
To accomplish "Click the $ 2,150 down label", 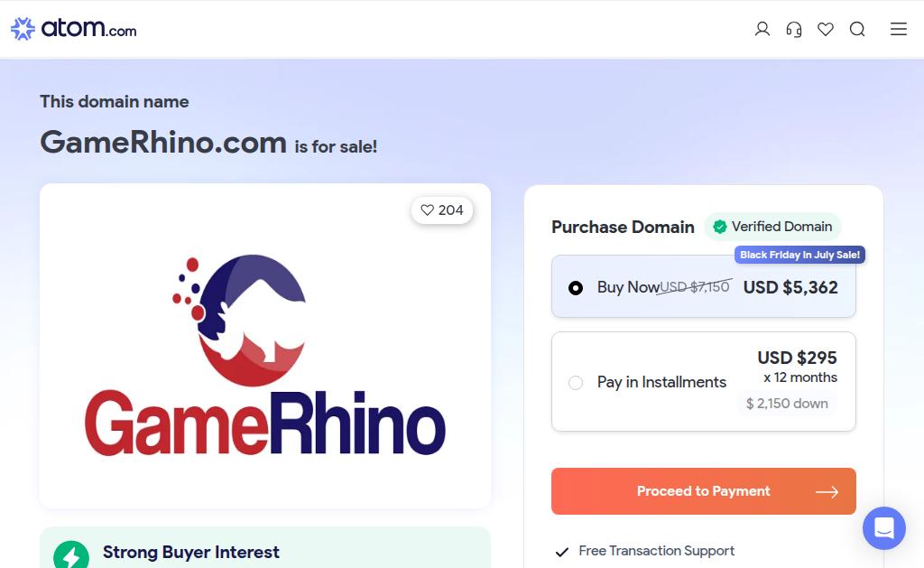I will pos(787,404).
